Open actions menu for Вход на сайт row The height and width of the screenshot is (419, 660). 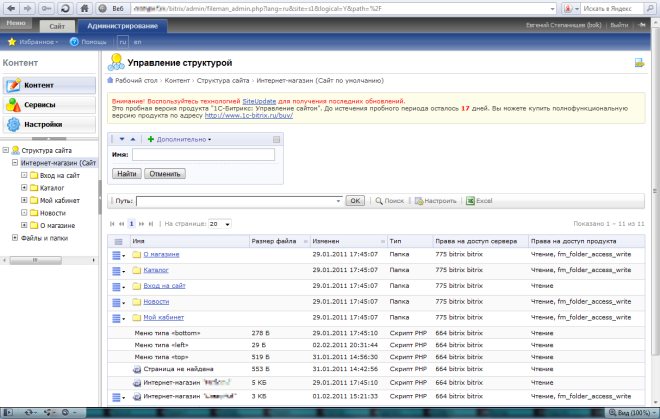tap(118, 286)
